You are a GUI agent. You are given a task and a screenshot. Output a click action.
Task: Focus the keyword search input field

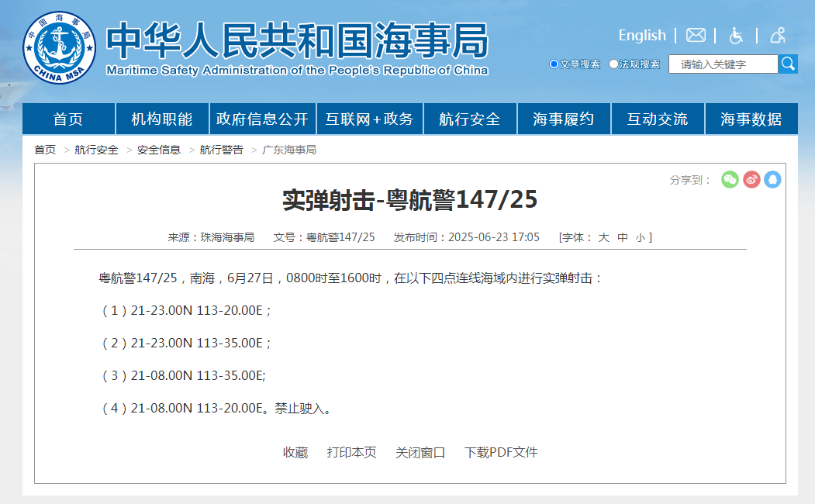coord(723,64)
